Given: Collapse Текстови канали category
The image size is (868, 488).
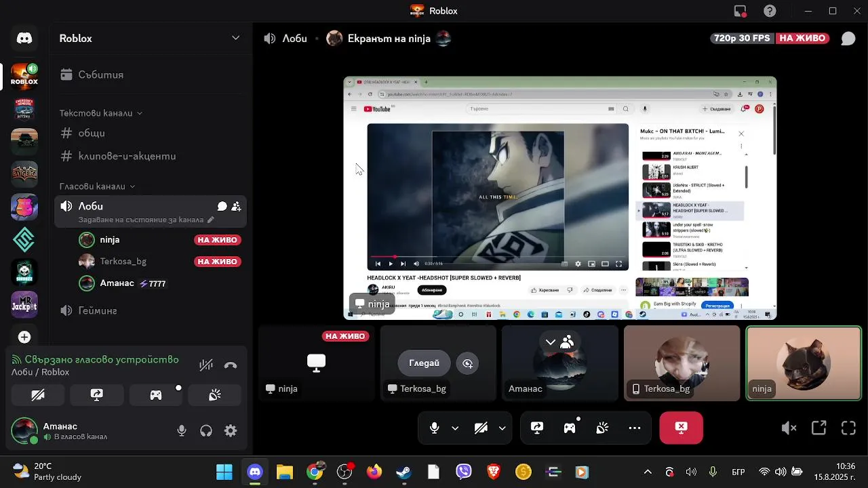Looking at the screenshot, I should [100, 113].
